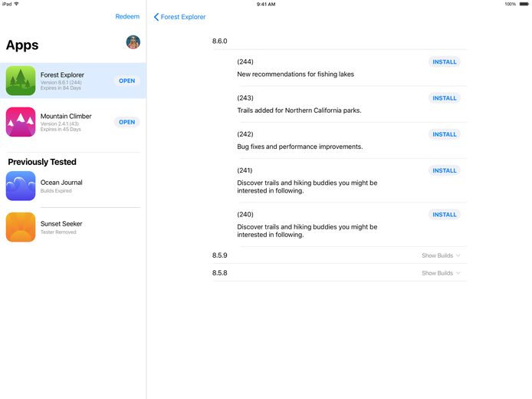Open Forest Explorer with its OPEN button
The height and width of the screenshot is (399, 532).
[x=127, y=81]
